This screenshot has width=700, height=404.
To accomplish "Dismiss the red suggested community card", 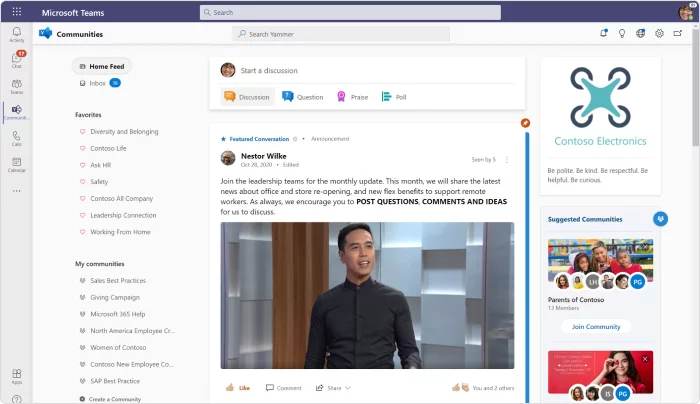I will pyautogui.click(x=645, y=359).
